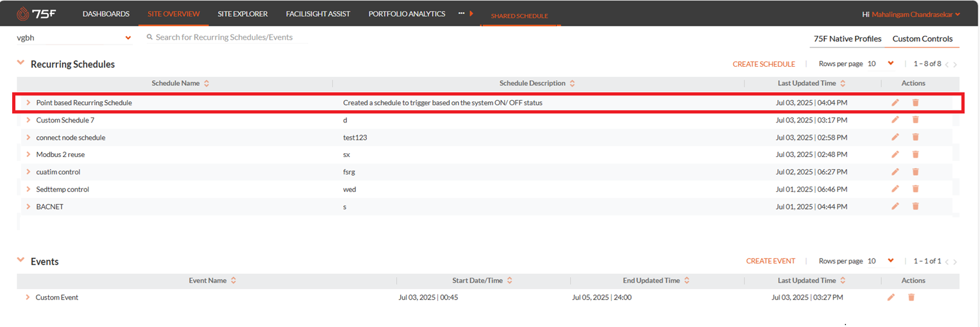The image size is (980, 327).
Task: Delete Sedttemp control schedule trash icon
Action: 915,189
